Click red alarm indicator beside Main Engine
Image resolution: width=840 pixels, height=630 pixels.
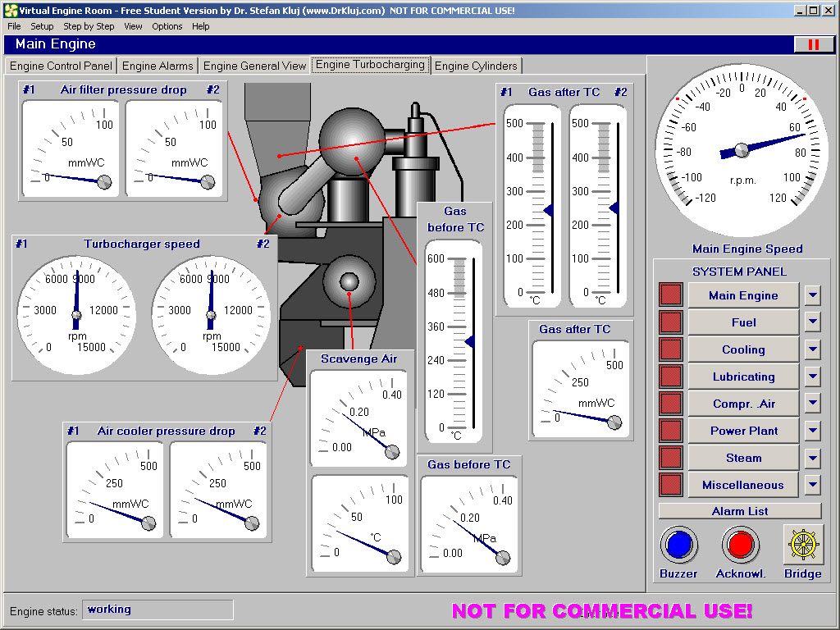tap(671, 295)
